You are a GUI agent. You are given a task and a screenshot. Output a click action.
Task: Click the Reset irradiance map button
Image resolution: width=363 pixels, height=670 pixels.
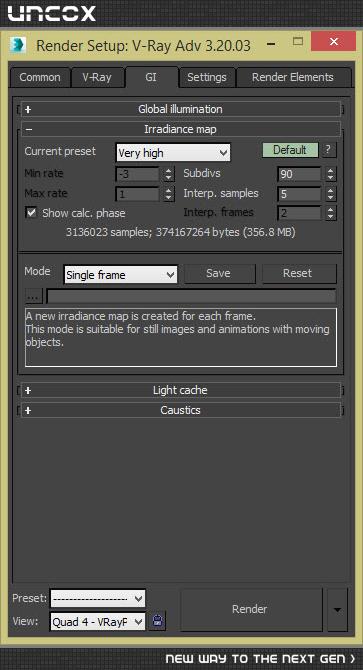pos(298,274)
